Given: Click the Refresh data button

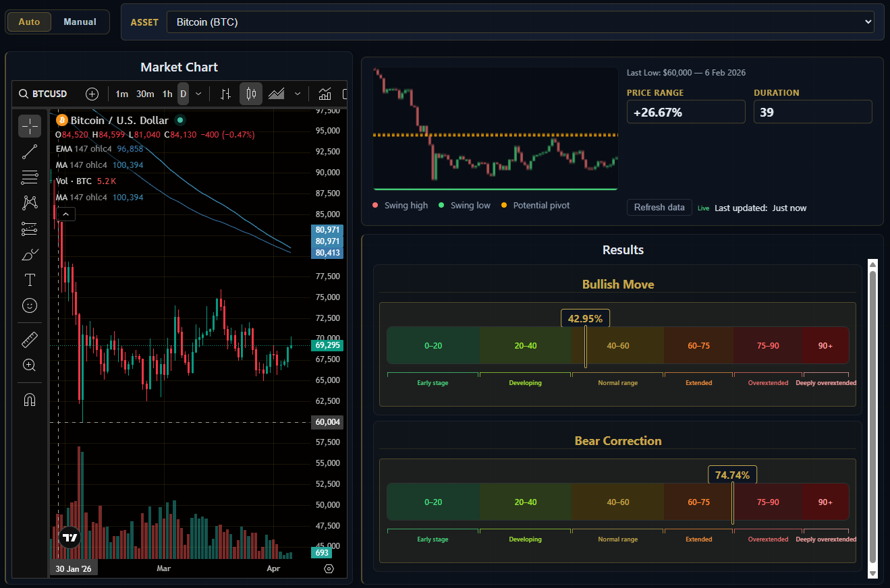Looking at the screenshot, I should click(x=659, y=207).
